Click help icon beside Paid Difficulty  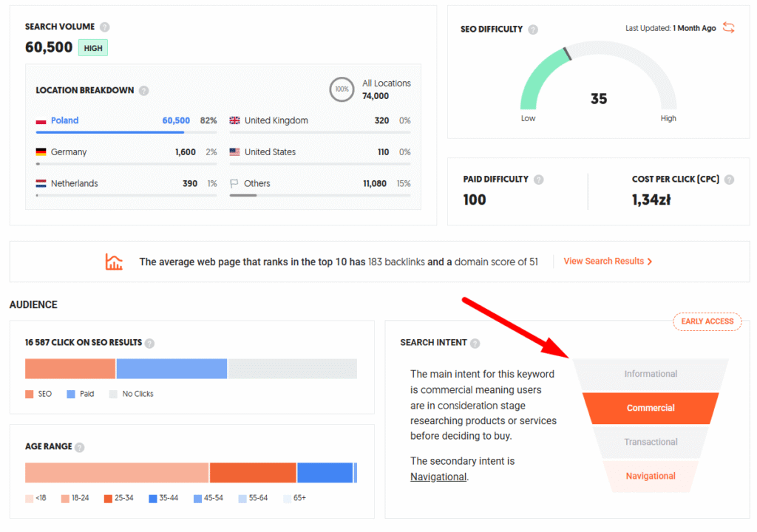[x=538, y=180]
